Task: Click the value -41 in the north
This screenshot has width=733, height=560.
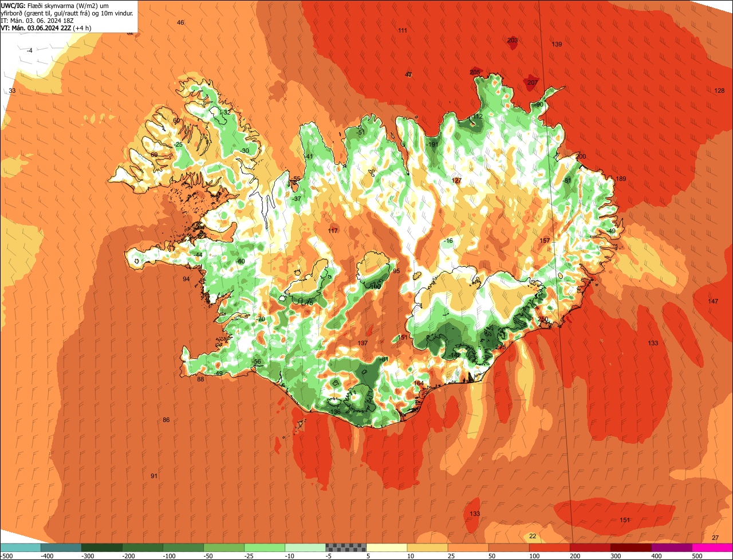Action: coord(308,156)
